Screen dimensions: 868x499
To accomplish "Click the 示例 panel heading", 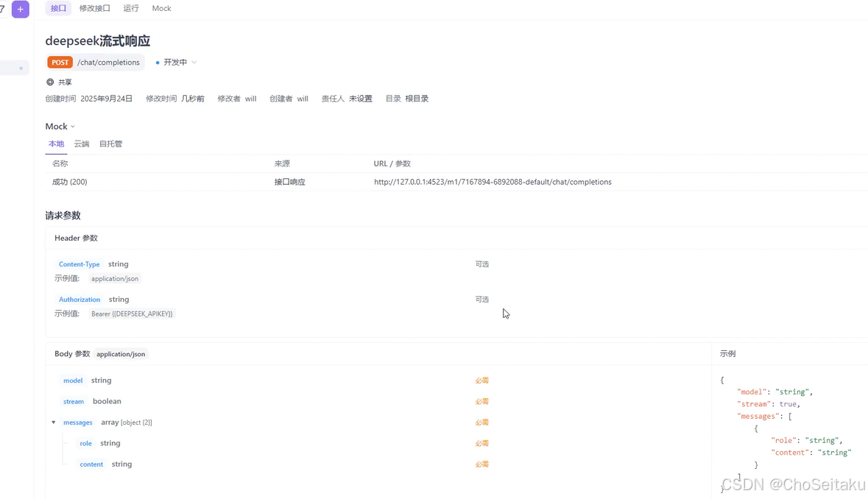I will (727, 354).
